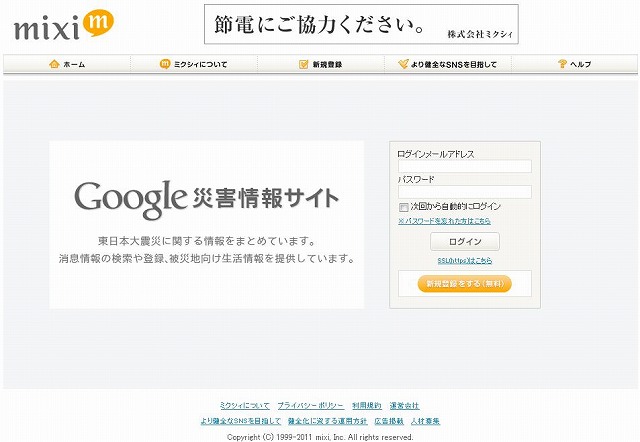Open footer link 人材募集

(x=425, y=421)
